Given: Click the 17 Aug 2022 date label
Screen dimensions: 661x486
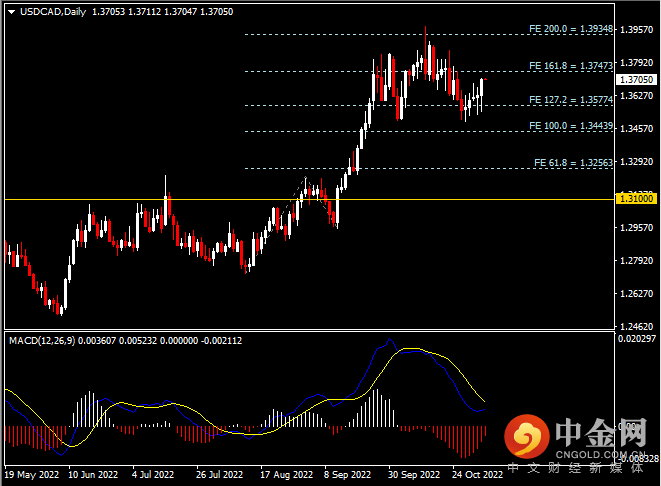Looking at the screenshot, I should tap(284, 476).
